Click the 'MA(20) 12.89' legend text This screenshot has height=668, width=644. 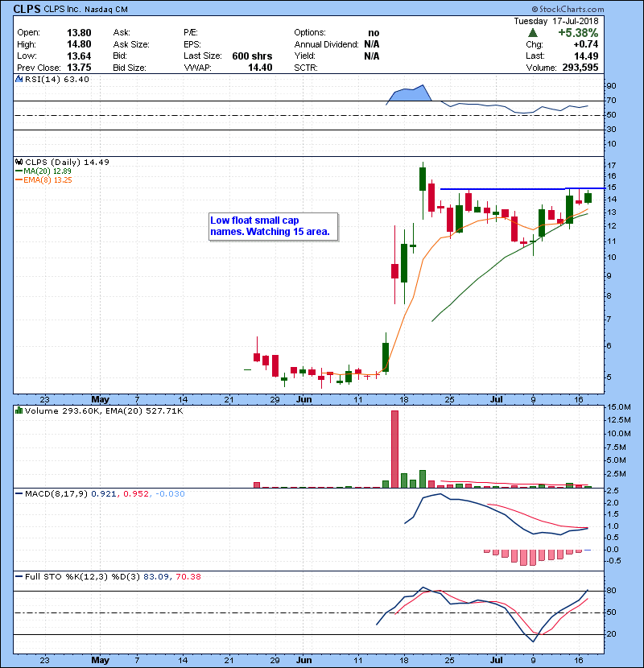[x=47, y=171]
